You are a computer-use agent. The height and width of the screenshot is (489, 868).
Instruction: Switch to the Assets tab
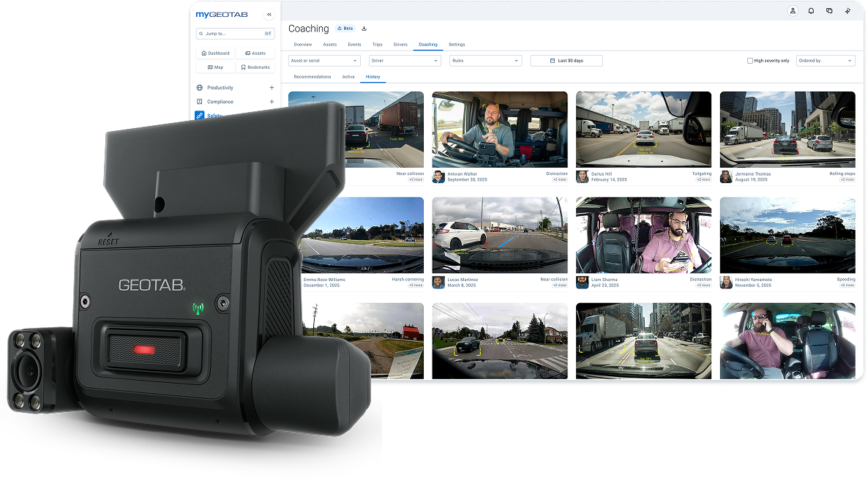[330, 45]
